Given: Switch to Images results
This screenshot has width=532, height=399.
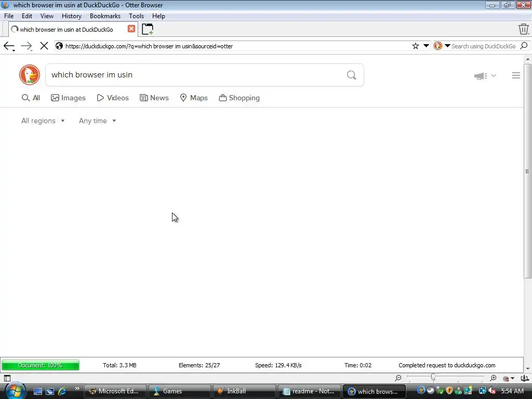Looking at the screenshot, I should [68, 98].
